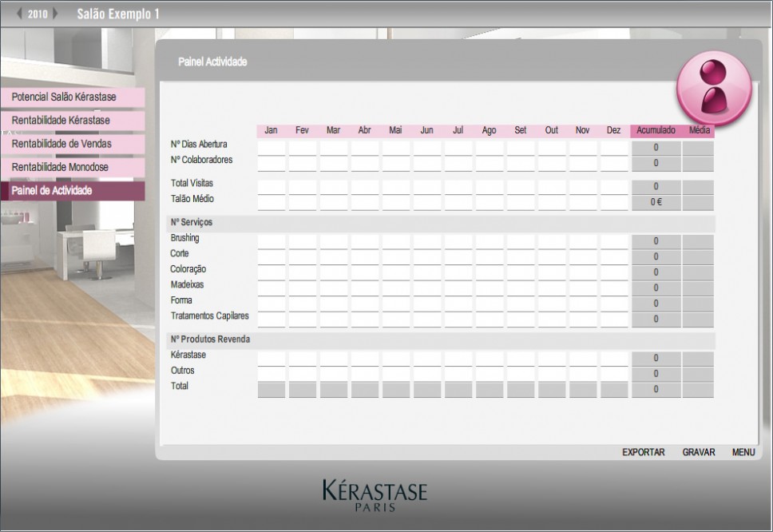
Task: Click Tratamentos Capilares Abr input field
Action: [x=365, y=319]
